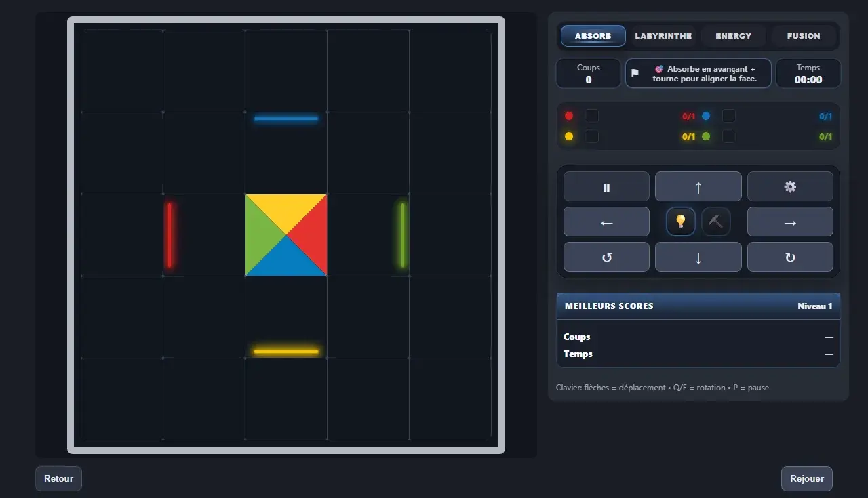The width and height of the screenshot is (868, 498).
Task: Rotate tile clockwise
Action: 790,257
